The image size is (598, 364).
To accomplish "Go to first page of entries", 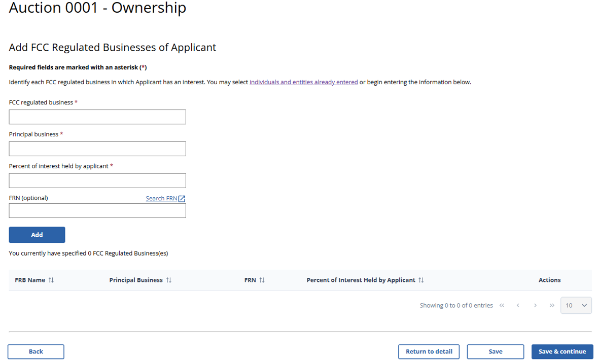I will coord(502,306).
